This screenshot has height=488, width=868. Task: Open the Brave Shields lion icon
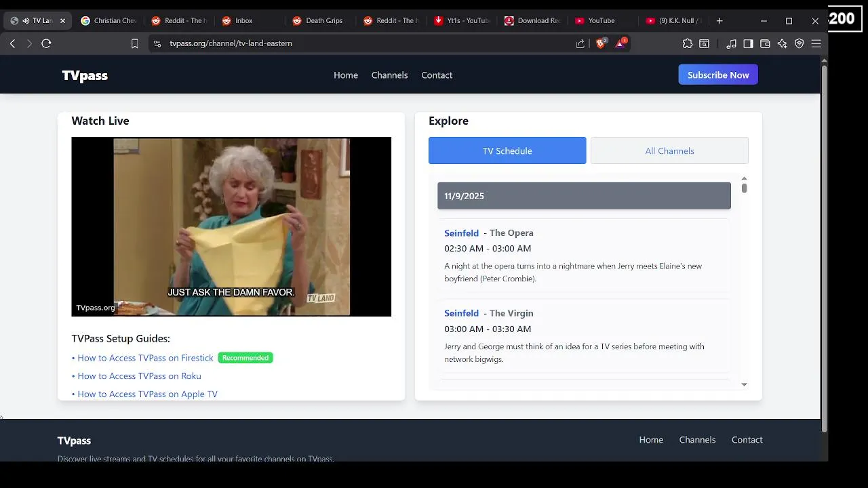tap(601, 43)
